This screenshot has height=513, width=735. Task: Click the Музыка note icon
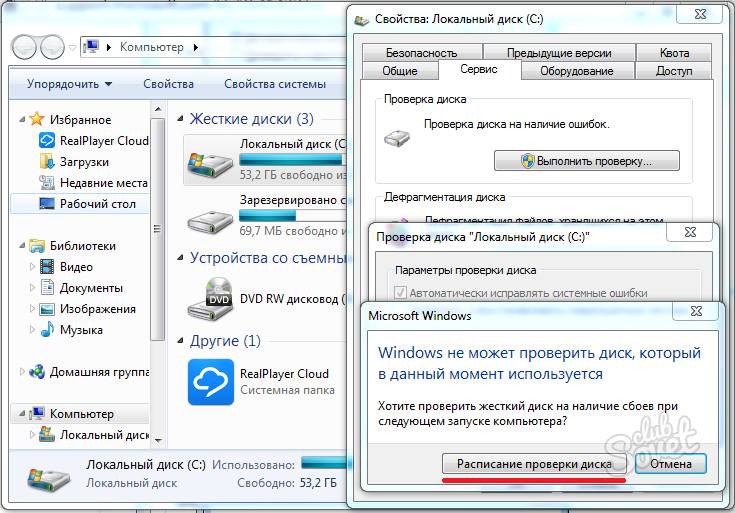click(47, 329)
